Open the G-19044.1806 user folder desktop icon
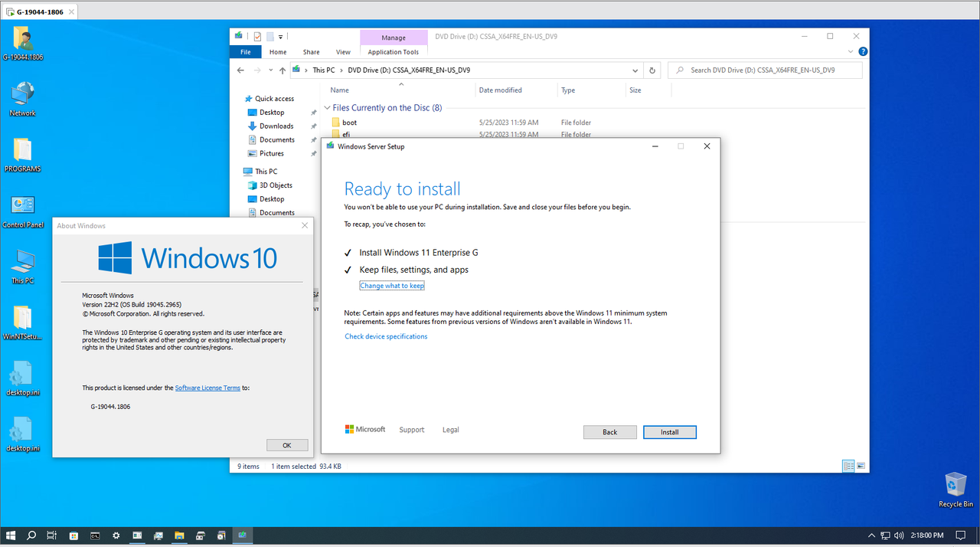 pyautogui.click(x=22, y=44)
